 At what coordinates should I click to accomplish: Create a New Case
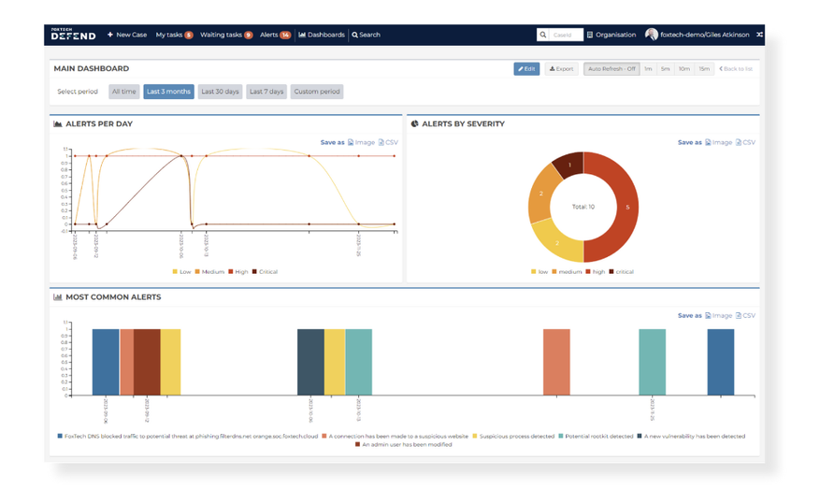[x=127, y=35]
